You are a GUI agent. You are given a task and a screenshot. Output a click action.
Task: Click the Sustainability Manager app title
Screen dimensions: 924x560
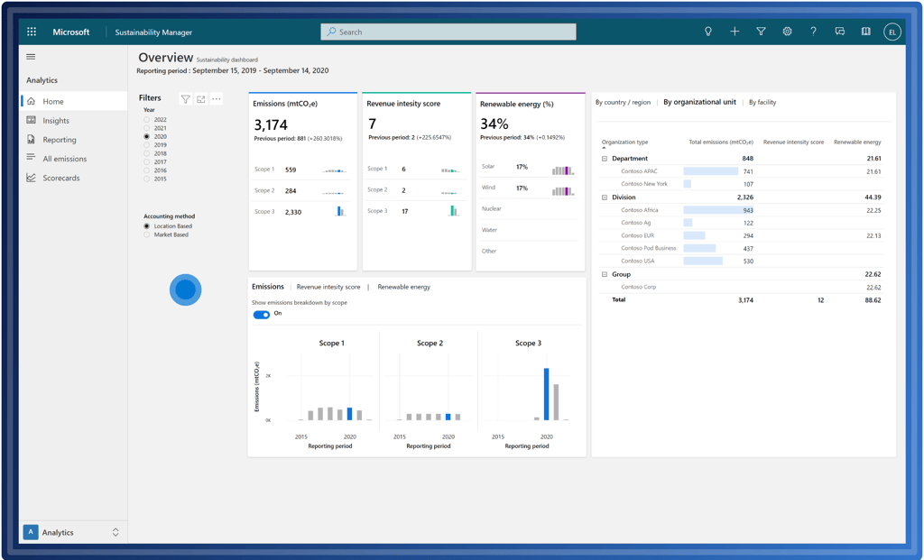pyautogui.click(x=153, y=32)
